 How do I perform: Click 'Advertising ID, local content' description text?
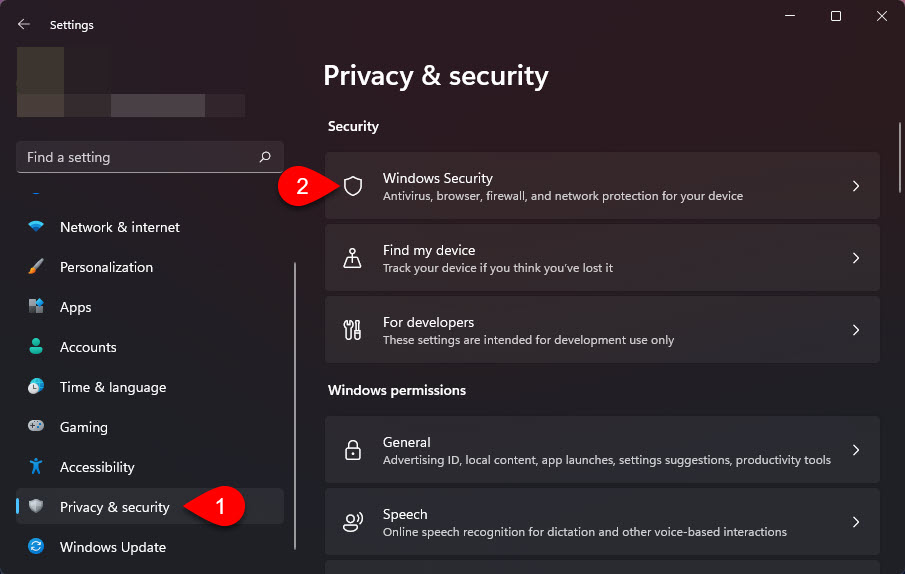pyautogui.click(x=607, y=460)
